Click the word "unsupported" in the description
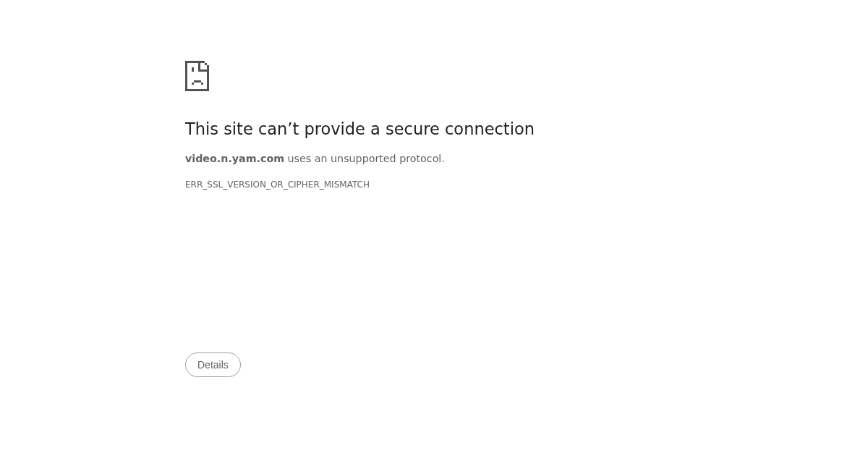Viewport: 868px width, 456px height. click(x=363, y=159)
